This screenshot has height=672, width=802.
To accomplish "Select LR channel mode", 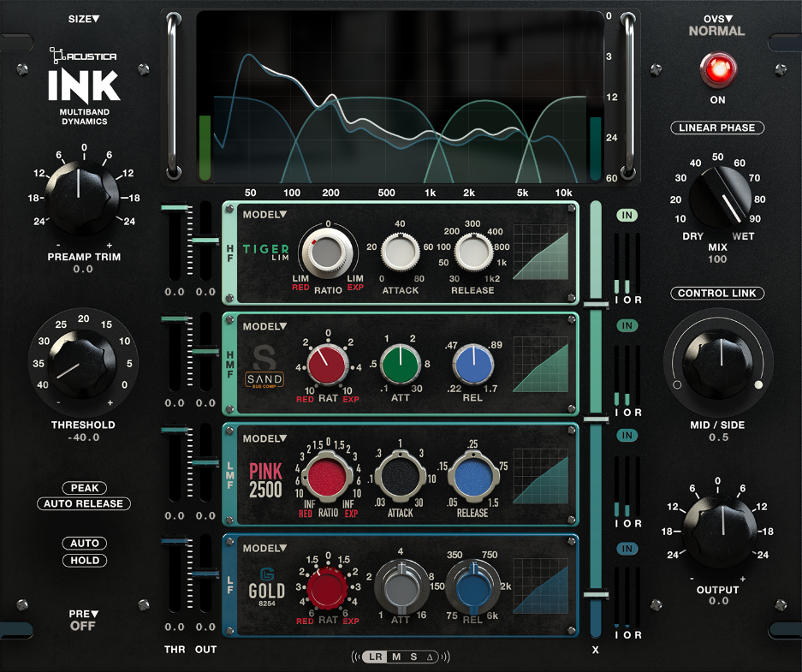I will (375, 657).
